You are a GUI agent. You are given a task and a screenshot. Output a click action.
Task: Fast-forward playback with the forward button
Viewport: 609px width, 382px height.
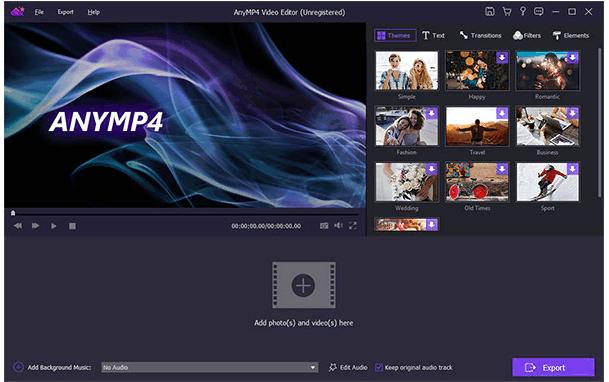[x=35, y=226]
